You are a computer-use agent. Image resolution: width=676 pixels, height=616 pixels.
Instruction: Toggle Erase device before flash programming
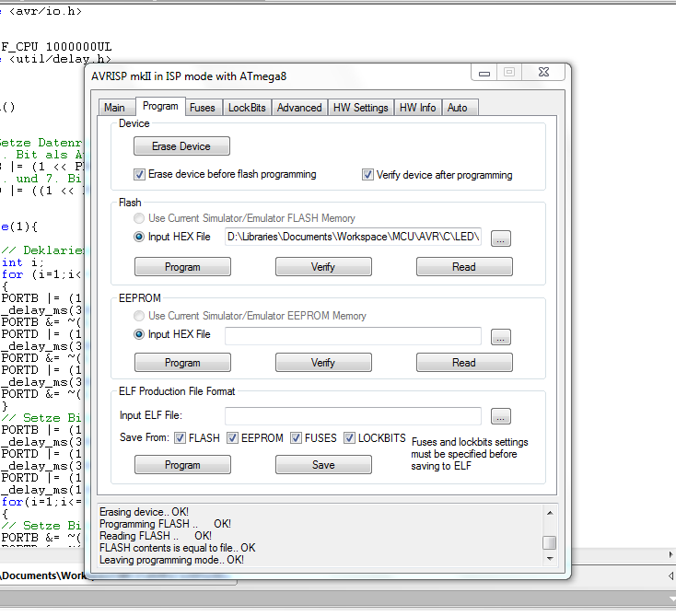click(139, 175)
